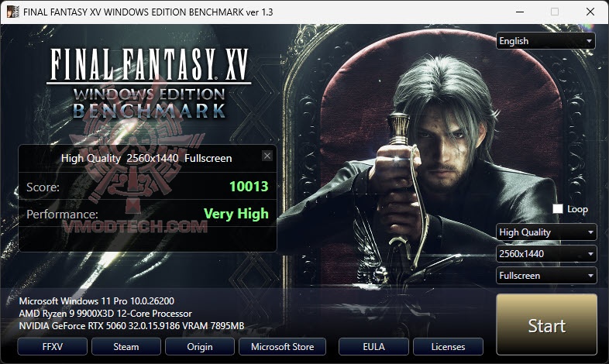Close the benchmark window

[x=590, y=12]
